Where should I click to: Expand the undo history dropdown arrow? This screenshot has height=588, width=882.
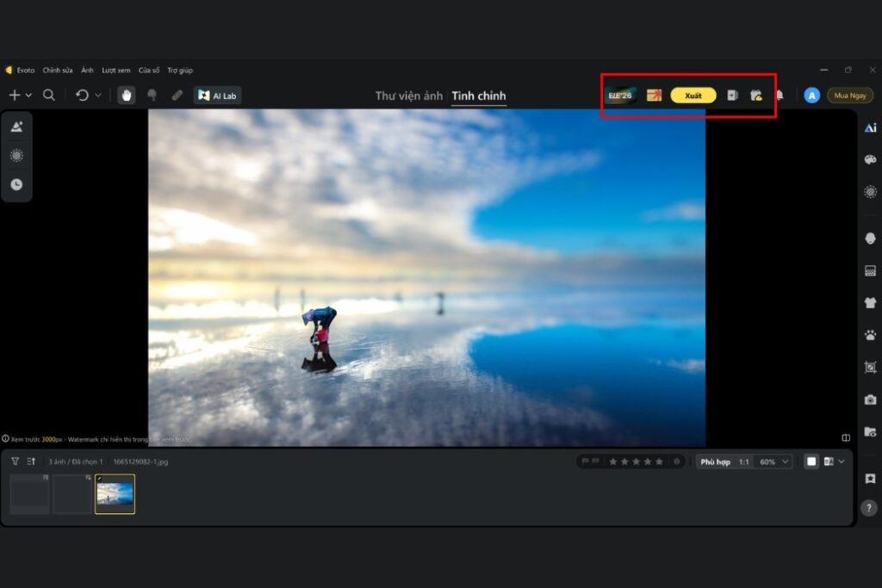coord(98,96)
